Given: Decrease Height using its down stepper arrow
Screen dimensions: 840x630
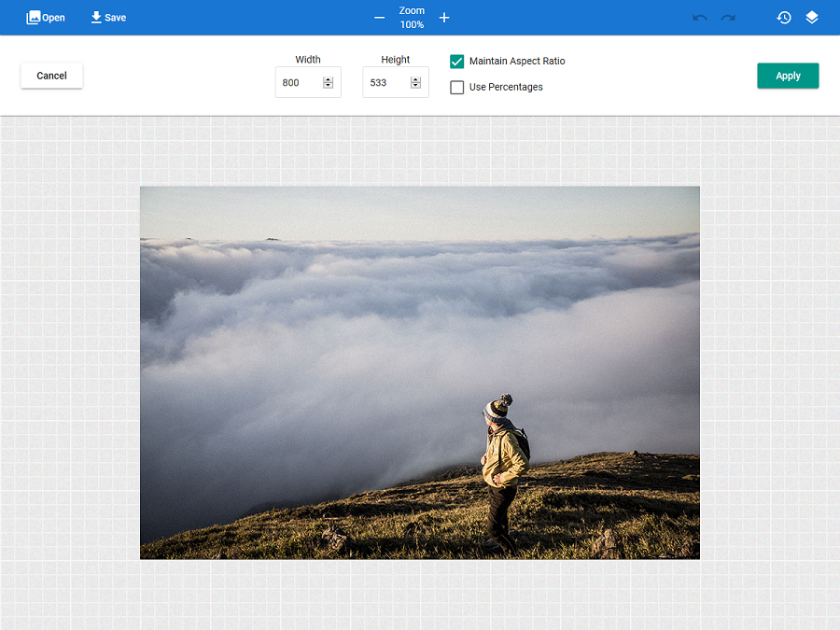Looking at the screenshot, I should [x=416, y=86].
